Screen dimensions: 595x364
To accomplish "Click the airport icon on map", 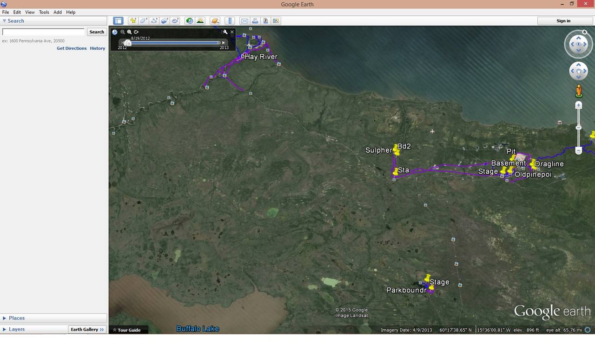I will point(432,131).
